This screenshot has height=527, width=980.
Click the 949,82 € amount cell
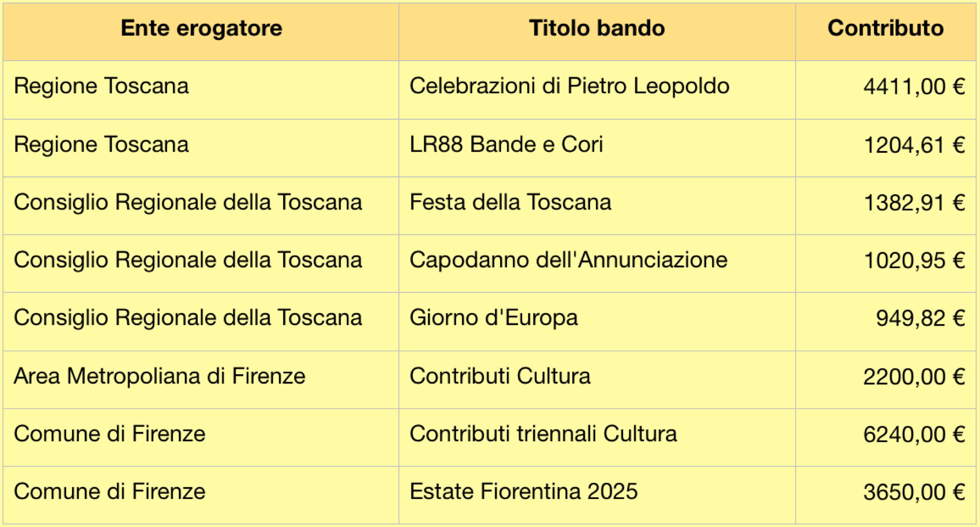(920, 318)
